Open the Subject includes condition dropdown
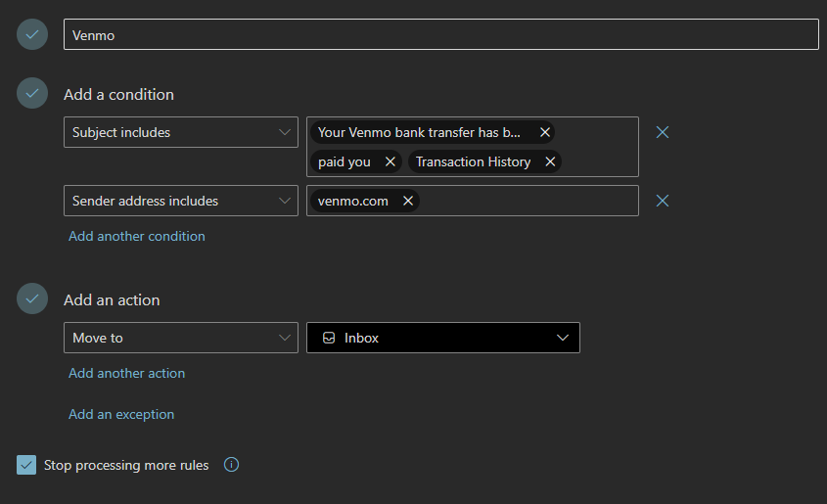827x504 pixels. (180, 132)
